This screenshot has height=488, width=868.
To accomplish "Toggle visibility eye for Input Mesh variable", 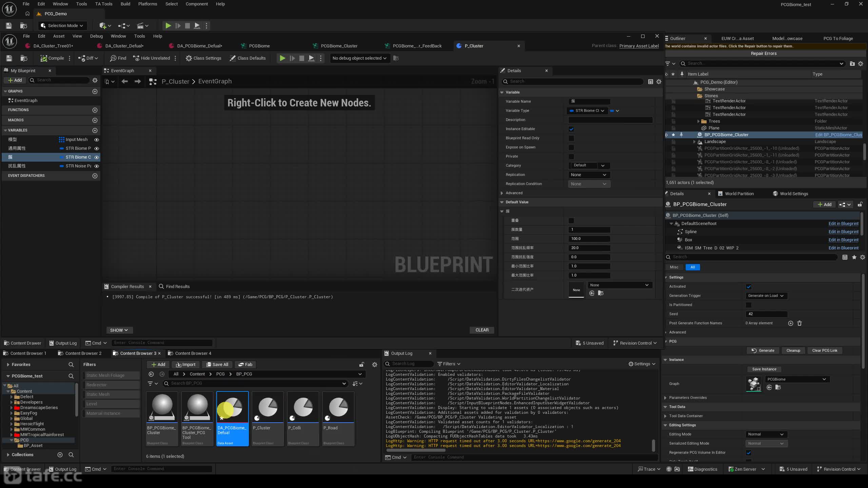I will pos(97,140).
